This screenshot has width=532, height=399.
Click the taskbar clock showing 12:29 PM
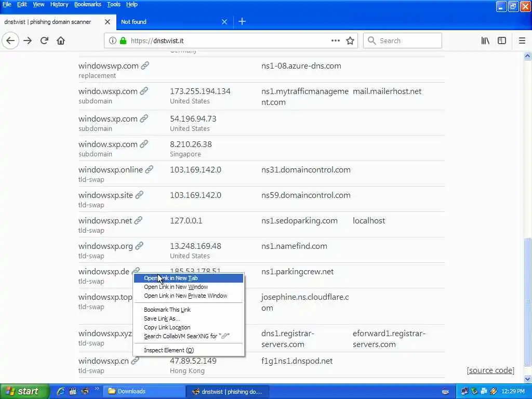coord(513,391)
